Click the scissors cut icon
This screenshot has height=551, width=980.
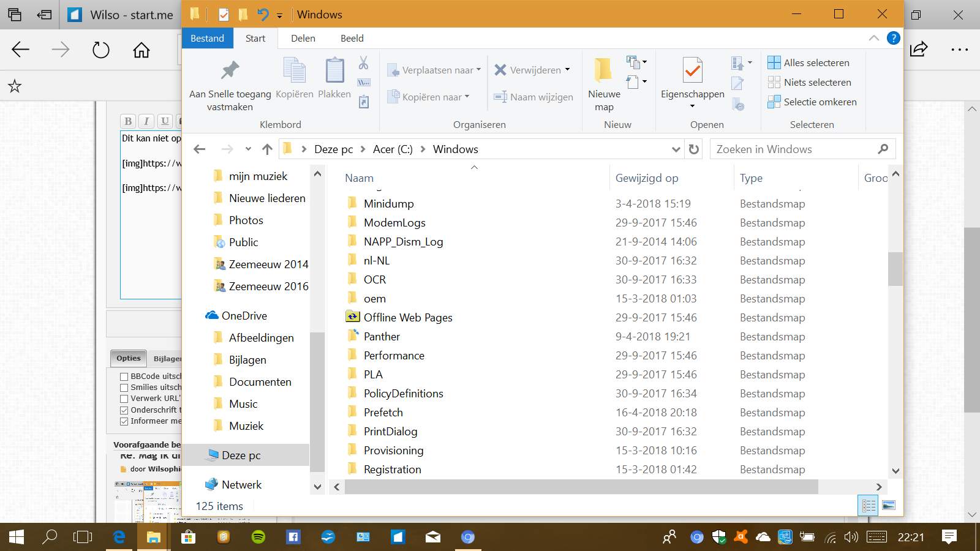[x=364, y=63]
